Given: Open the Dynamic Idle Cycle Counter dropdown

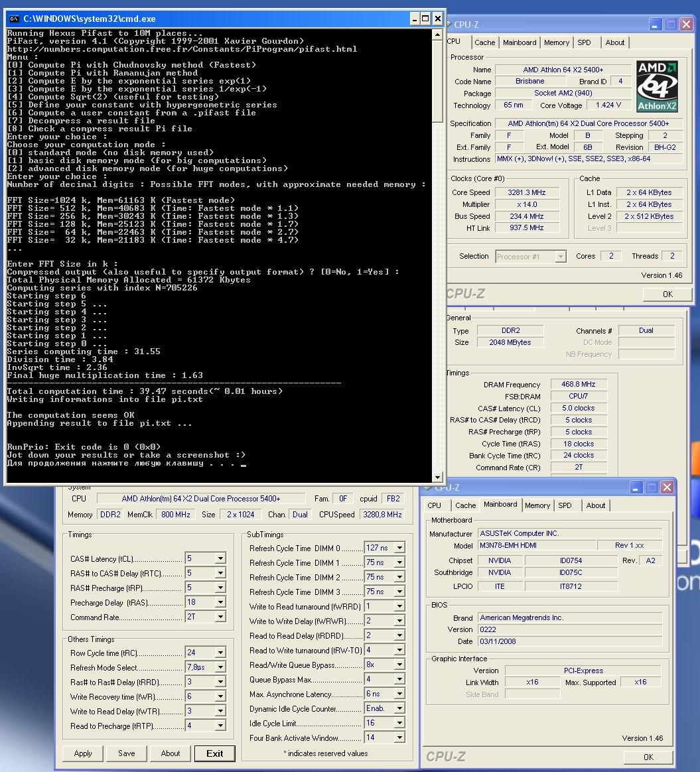Looking at the screenshot, I should tap(399, 708).
